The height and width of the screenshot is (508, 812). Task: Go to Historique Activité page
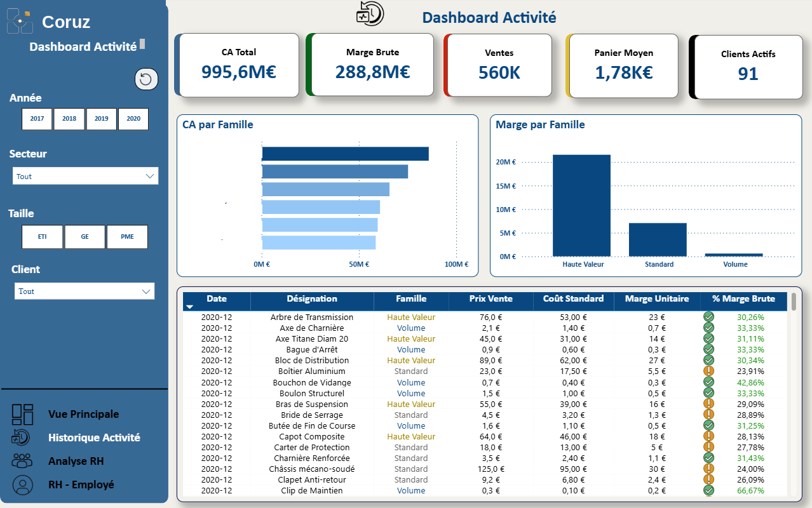pyautogui.click(x=94, y=438)
